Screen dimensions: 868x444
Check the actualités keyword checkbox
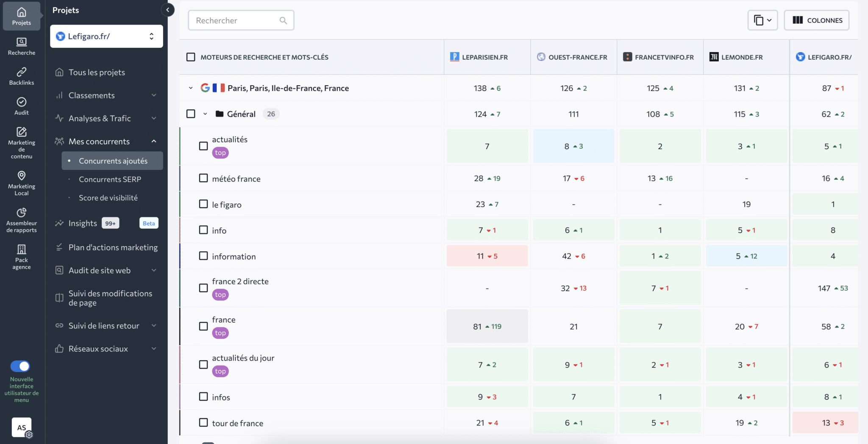(x=203, y=146)
